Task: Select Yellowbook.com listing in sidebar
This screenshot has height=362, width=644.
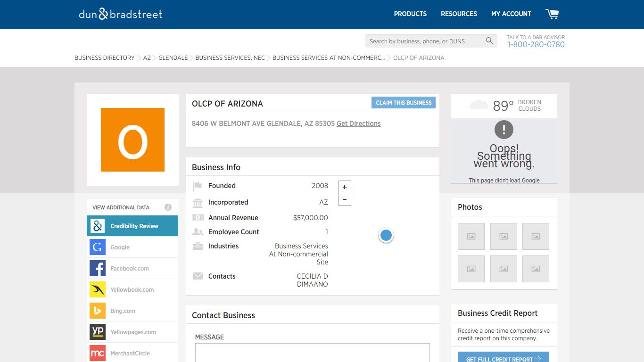Action: tap(132, 289)
